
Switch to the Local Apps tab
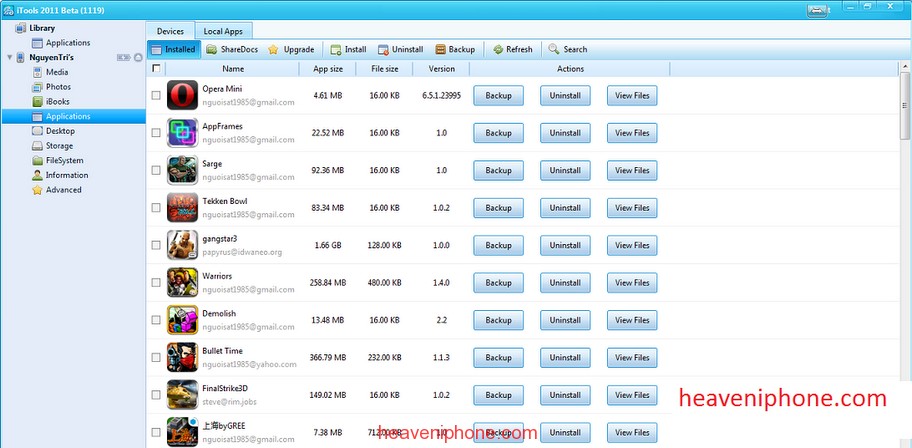[223, 31]
